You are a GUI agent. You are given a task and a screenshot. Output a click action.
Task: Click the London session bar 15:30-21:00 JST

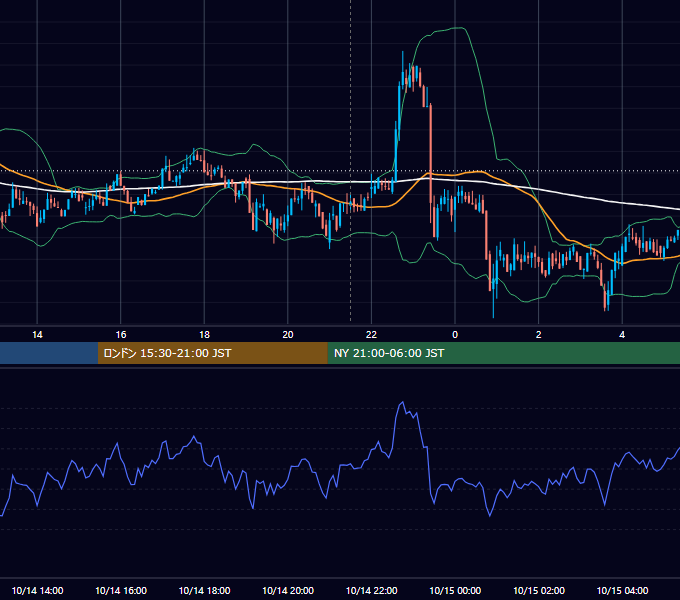pos(212,353)
